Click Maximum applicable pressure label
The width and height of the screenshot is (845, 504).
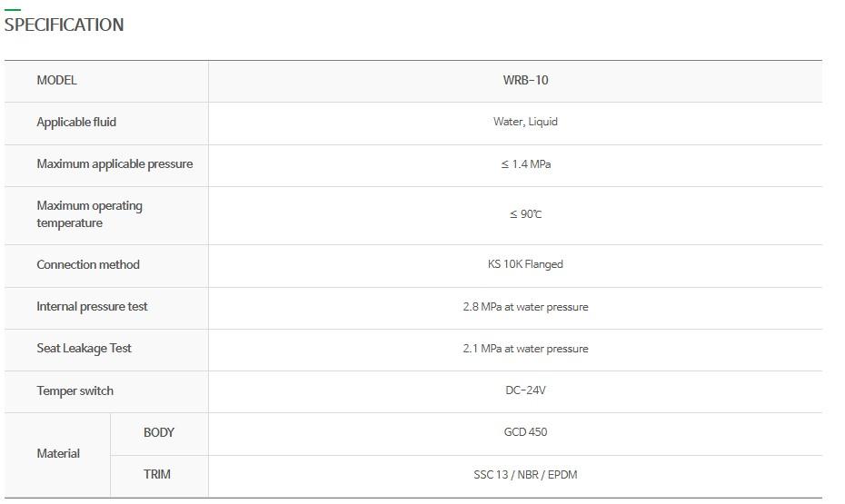click(114, 164)
